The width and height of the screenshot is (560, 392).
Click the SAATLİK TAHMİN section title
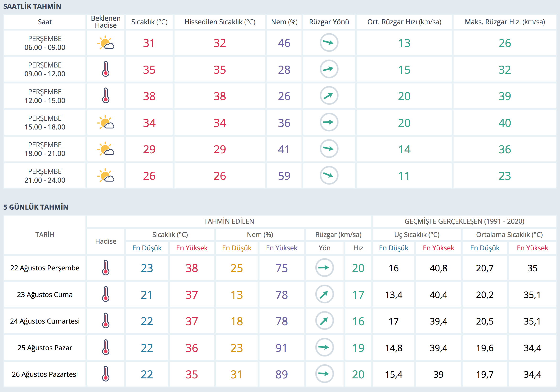tap(32, 6)
